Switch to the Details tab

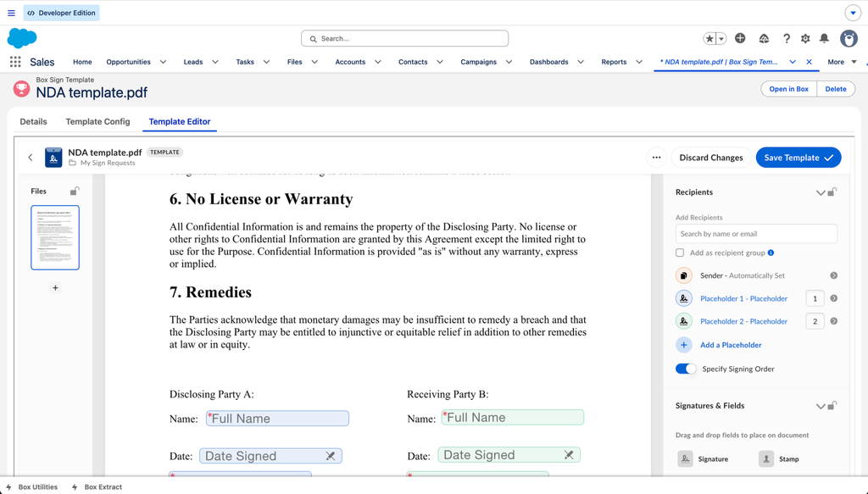point(33,122)
